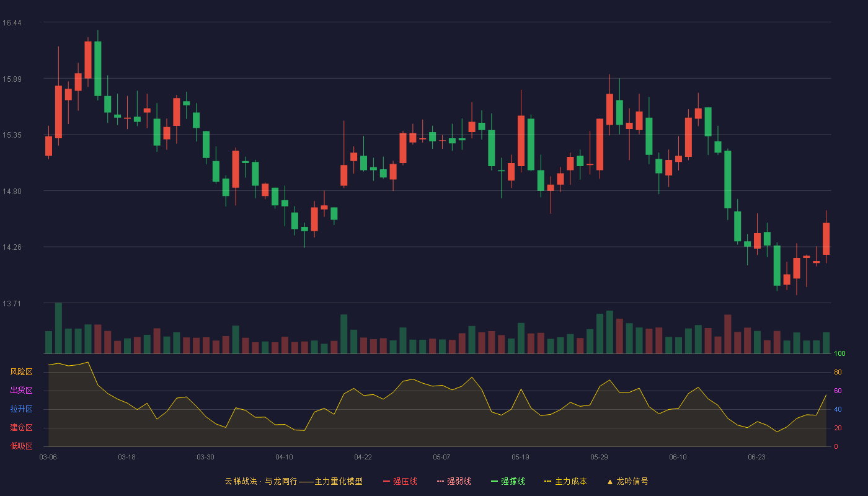Click the last red candlestick at far right
The width and height of the screenshot is (868, 496).
pos(826,239)
